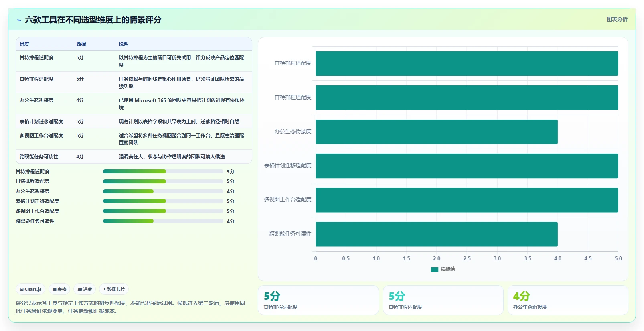This screenshot has height=331, width=644.
Task: Click the 说明 column header
Action: (x=124, y=44)
